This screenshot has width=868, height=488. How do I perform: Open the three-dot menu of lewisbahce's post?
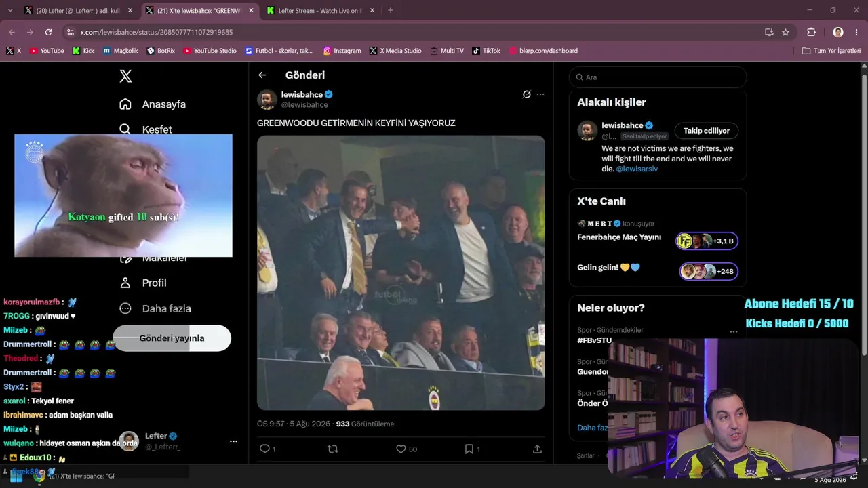540,94
